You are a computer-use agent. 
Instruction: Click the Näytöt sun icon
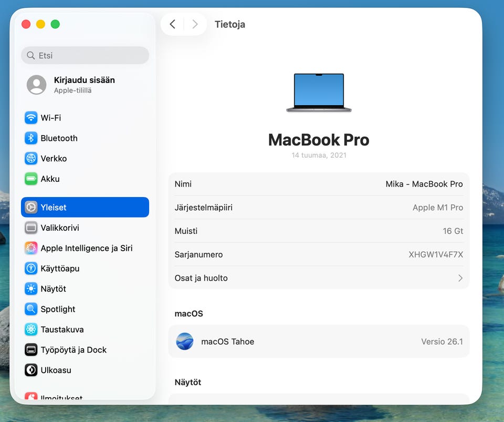pyautogui.click(x=31, y=289)
